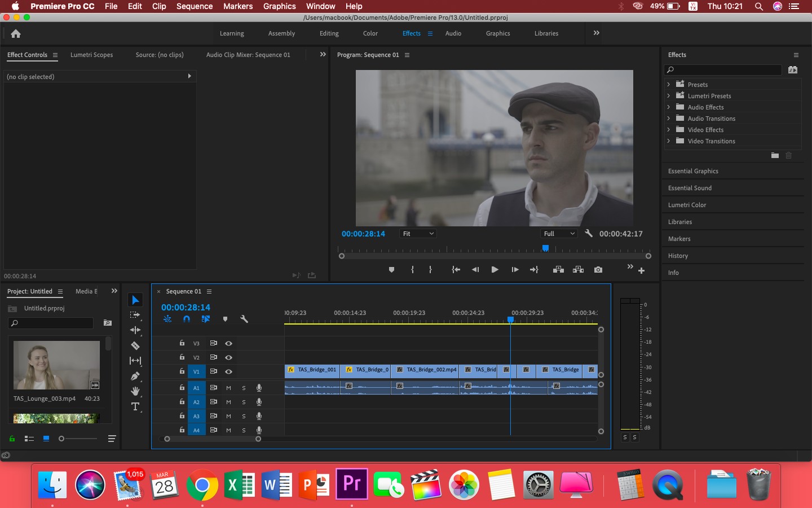Adjust the Project panel thumbnail zoom slider
This screenshot has width=812, height=508.
click(78, 439)
